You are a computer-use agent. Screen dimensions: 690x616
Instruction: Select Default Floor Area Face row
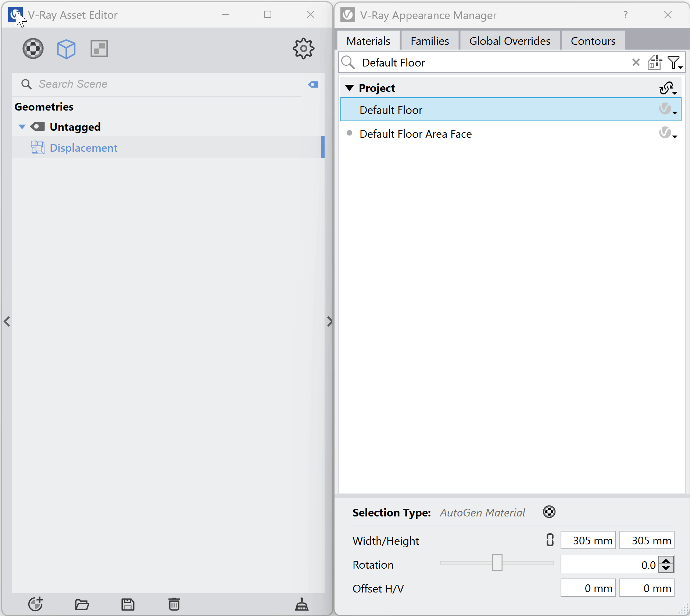pyautogui.click(x=511, y=134)
